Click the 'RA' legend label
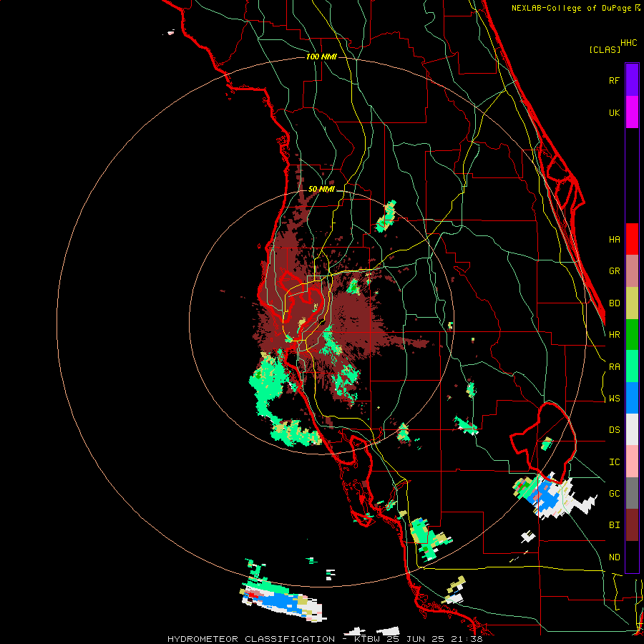The width and height of the screenshot is (644, 644). click(614, 367)
